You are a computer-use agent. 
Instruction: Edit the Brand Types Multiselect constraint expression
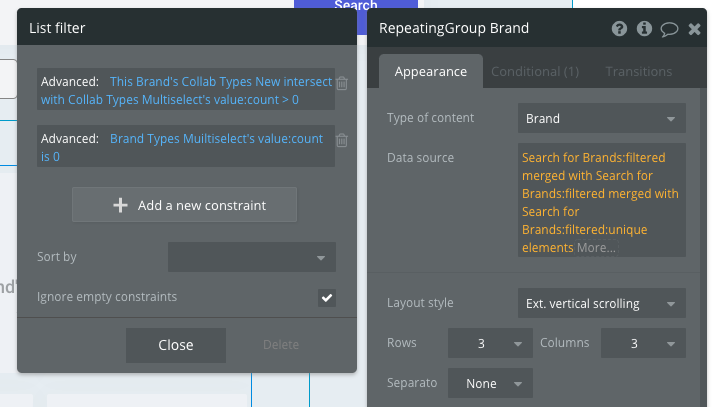pyautogui.click(x=216, y=148)
